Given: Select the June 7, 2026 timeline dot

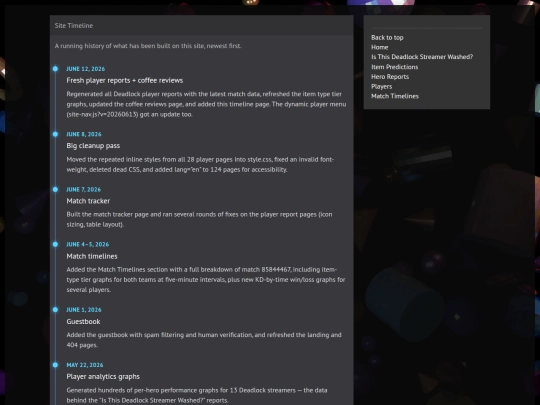Looking at the screenshot, I should coord(55,189).
